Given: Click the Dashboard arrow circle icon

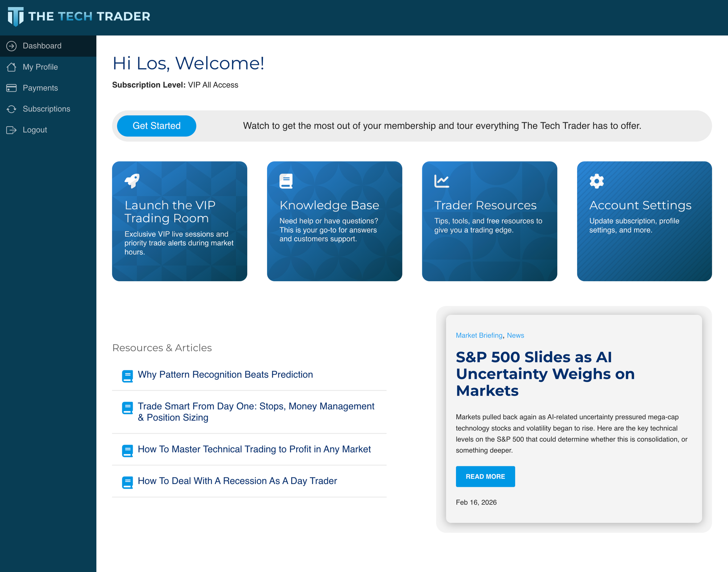Looking at the screenshot, I should point(11,46).
